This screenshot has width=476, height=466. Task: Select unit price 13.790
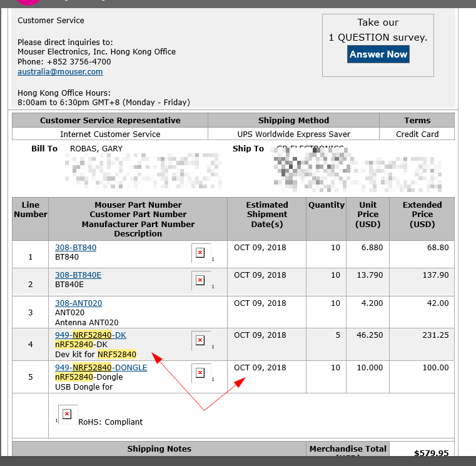[370, 275]
